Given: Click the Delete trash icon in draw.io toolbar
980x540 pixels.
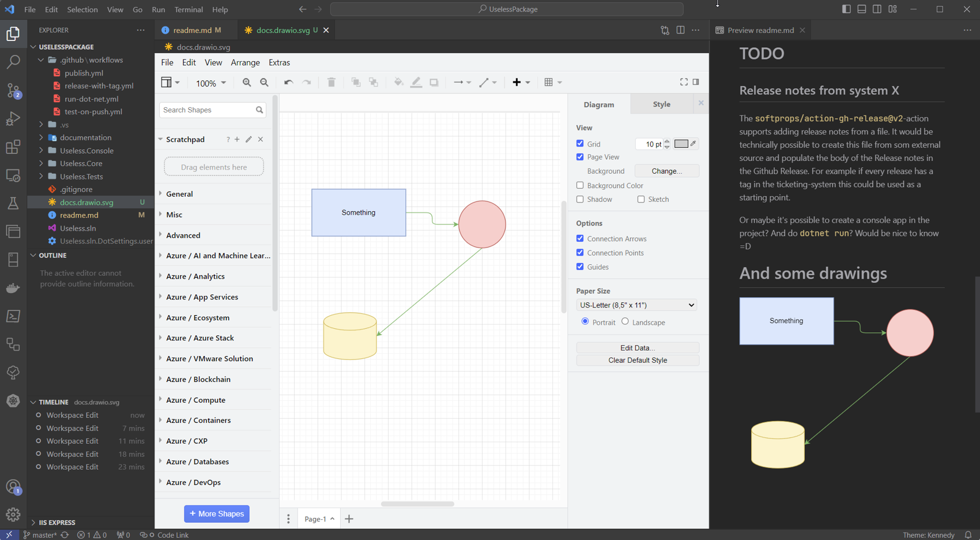Looking at the screenshot, I should pyautogui.click(x=331, y=82).
